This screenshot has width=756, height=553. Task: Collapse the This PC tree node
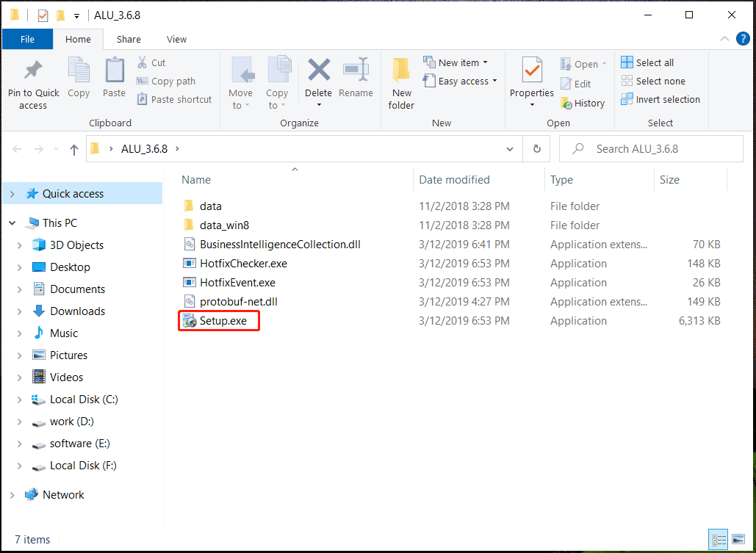13,223
